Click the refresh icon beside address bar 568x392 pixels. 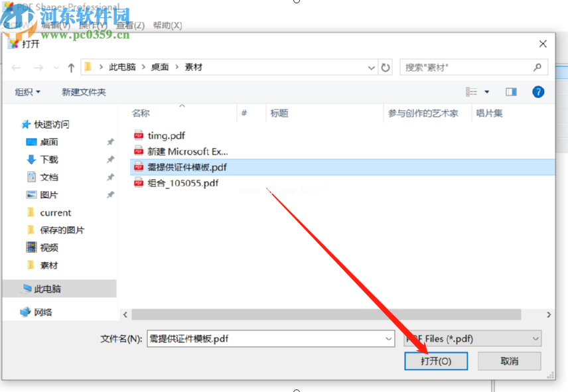pyautogui.click(x=386, y=68)
